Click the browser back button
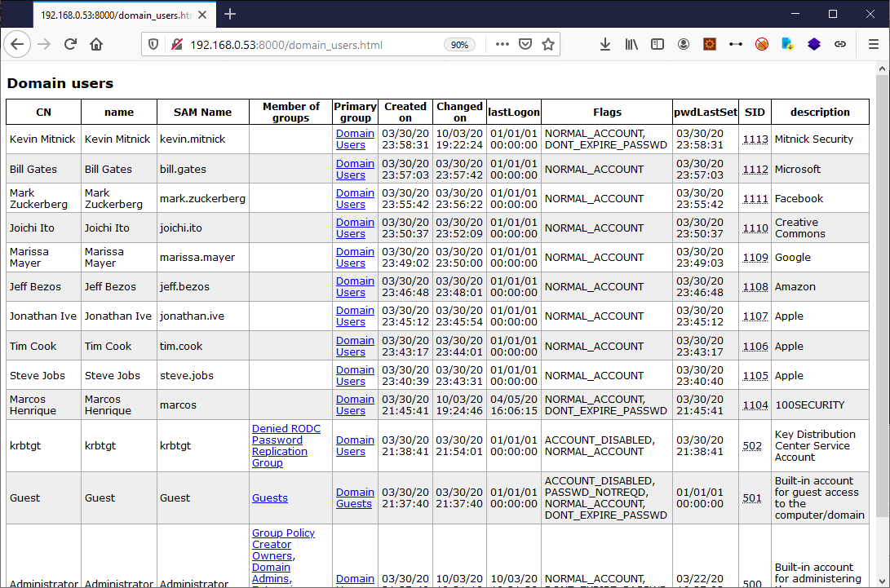Viewport: 890px width, 588px height. tap(16, 45)
